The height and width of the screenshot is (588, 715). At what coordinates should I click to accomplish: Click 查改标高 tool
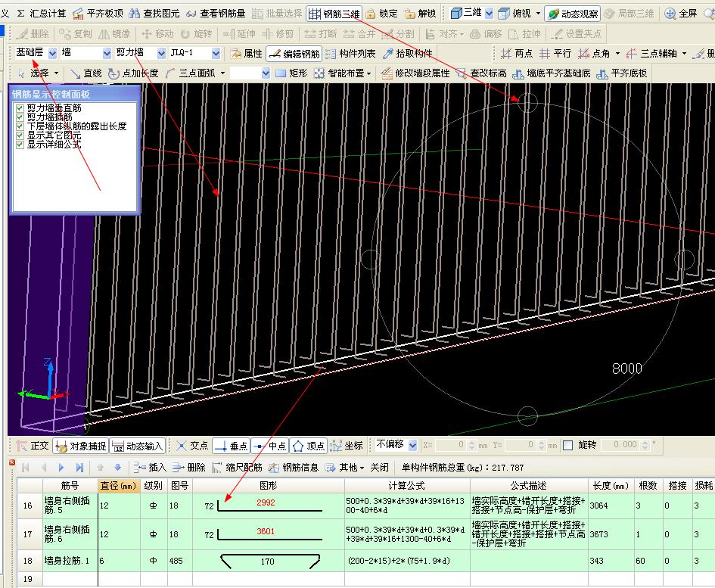(481, 73)
